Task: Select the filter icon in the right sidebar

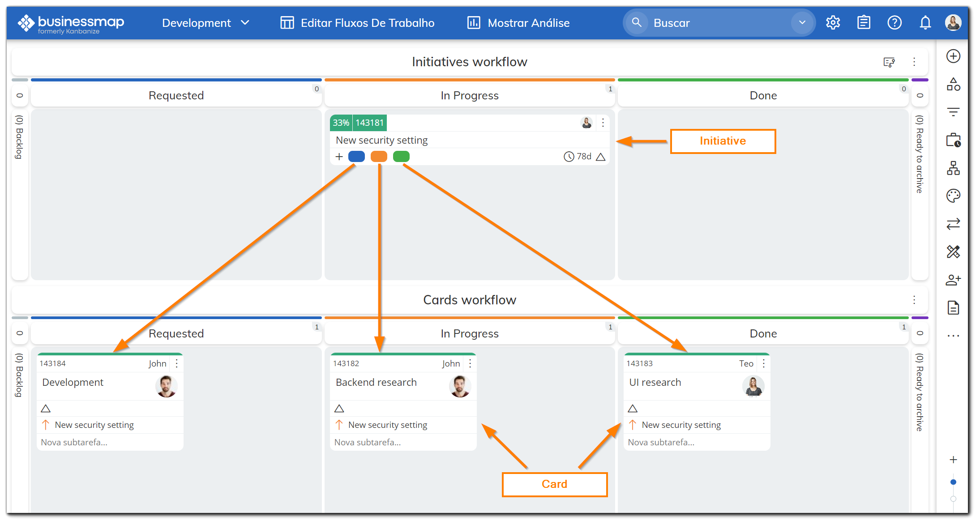Action: click(953, 111)
